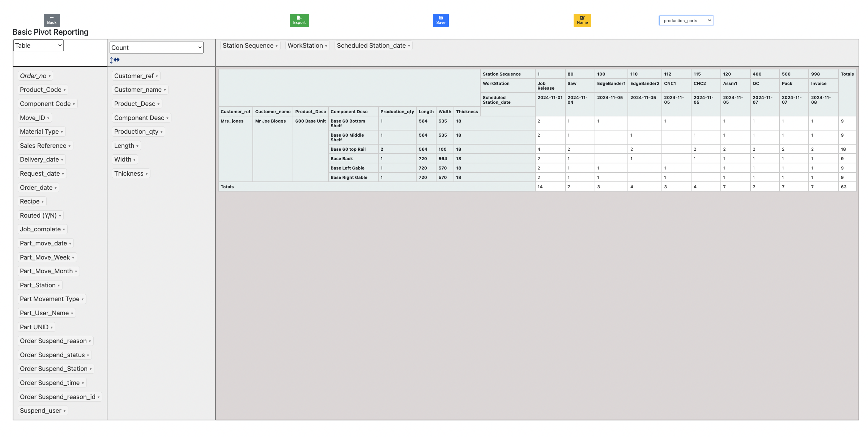The width and height of the screenshot is (868, 437).
Task: Click the horizontal column-order sort arrow
Action: (x=116, y=60)
